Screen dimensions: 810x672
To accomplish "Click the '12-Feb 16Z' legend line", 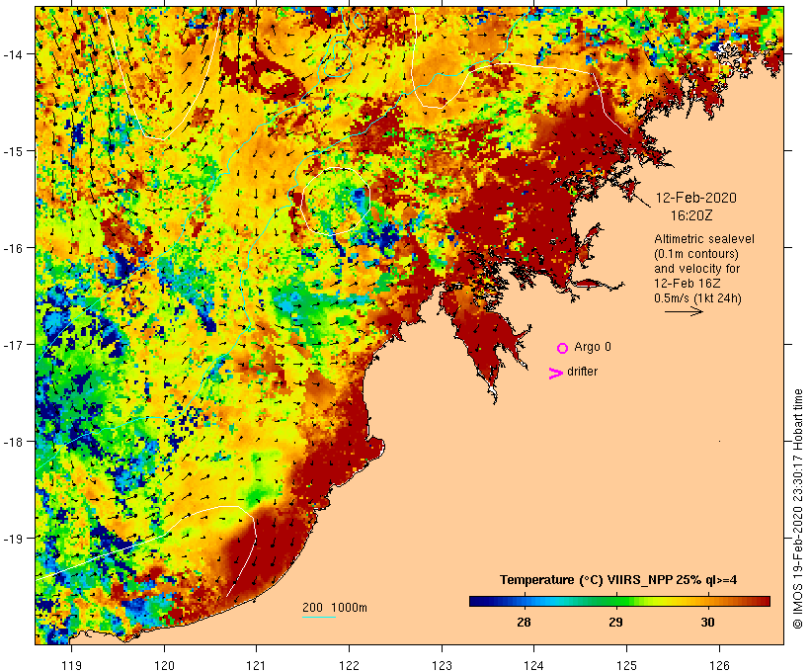I will (x=688, y=284).
